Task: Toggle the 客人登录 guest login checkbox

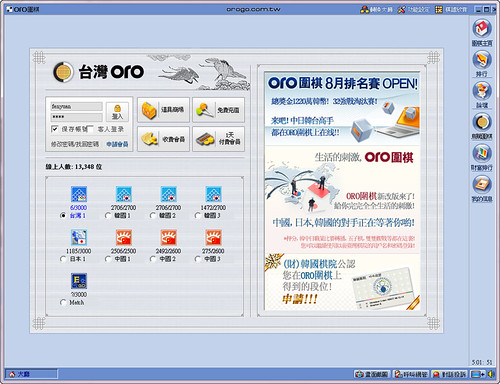Action: tap(90, 129)
